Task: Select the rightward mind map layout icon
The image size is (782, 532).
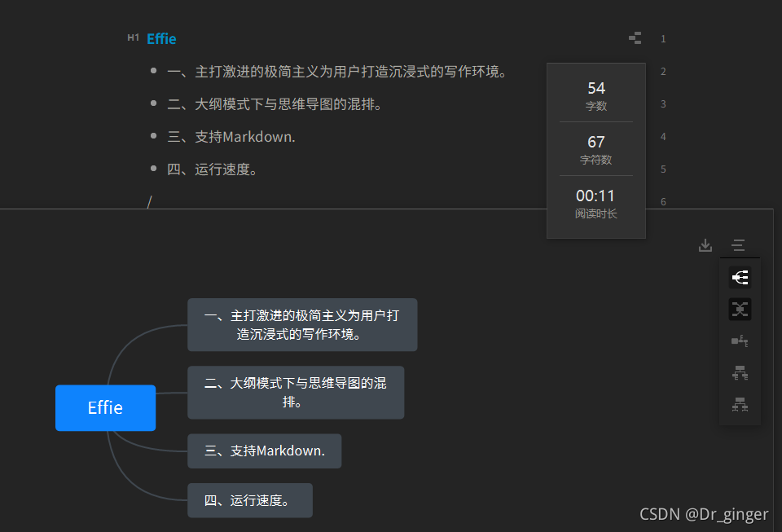Action: tap(740, 277)
